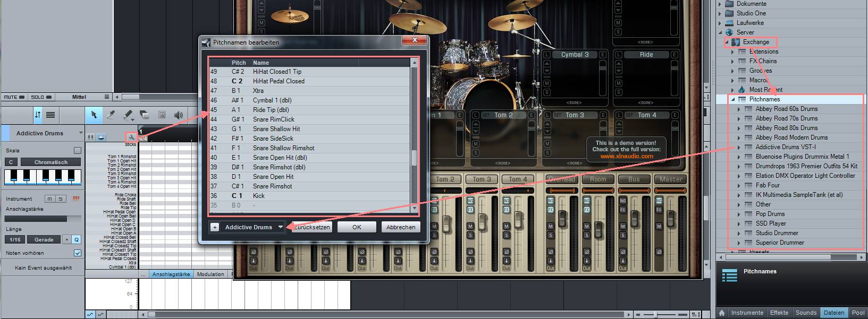Select the C scale root button

click(x=11, y=162)
